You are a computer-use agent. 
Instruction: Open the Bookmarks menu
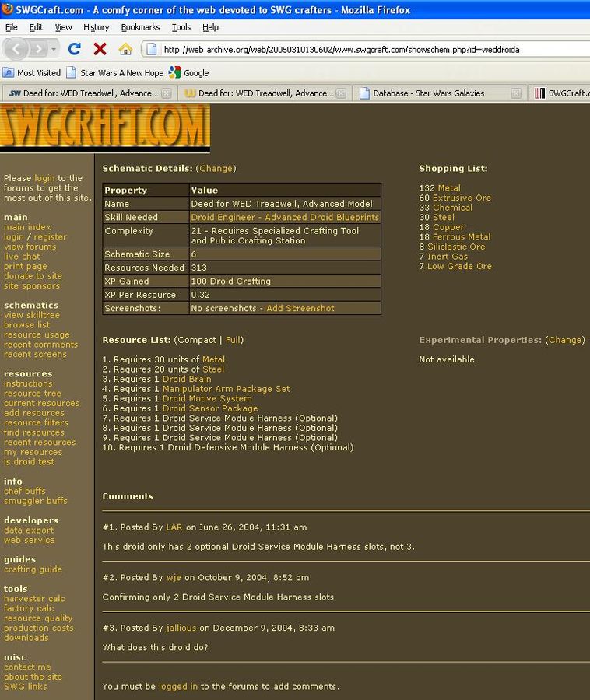[x=140, y=27]
